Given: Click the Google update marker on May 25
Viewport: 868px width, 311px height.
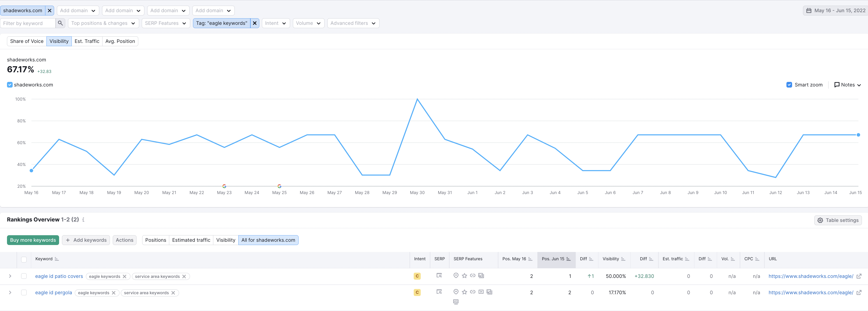Looking at the screenshot, I should (279, 186).
